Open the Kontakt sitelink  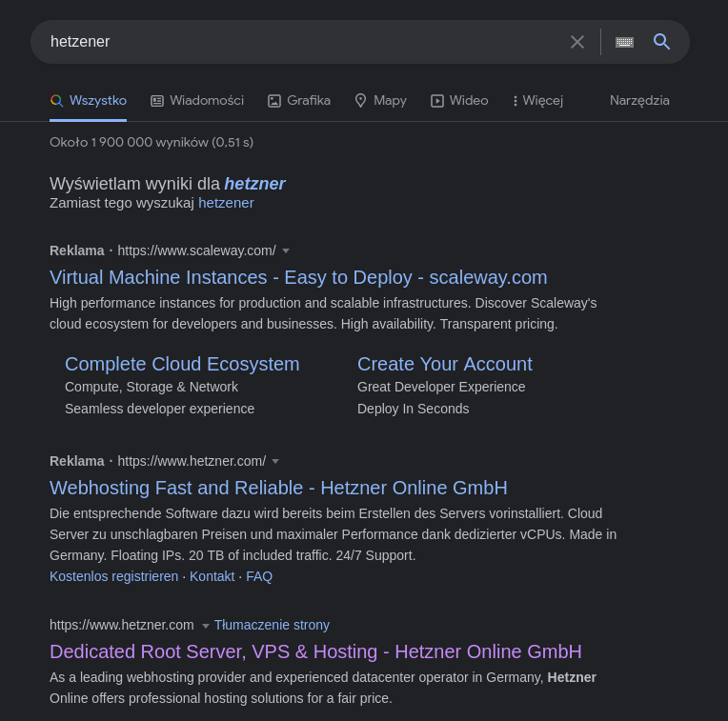coord(212,576)
